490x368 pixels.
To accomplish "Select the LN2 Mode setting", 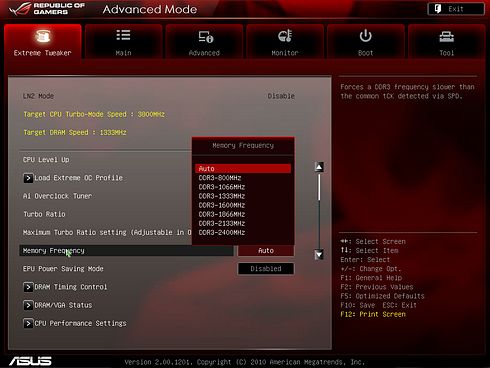I will [38, 96].
